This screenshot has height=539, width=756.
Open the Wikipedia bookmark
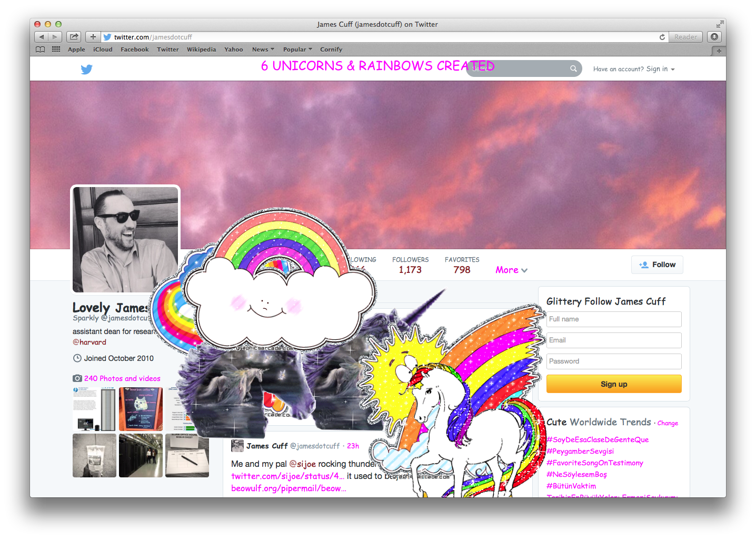[201, 50]
